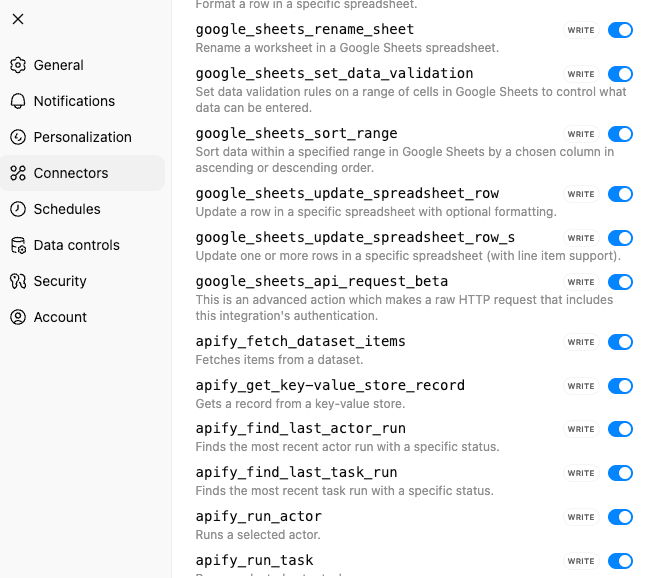The width and height of the screenshot is (652, 578).
Task: Go to Data controls settings
Action: coord(76,245)
